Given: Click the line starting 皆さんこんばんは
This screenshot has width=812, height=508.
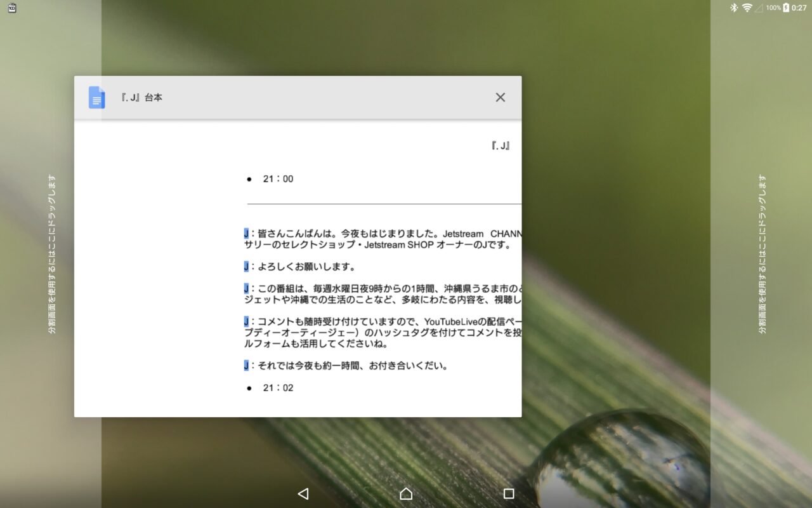Looking at the screenshot, I should tap(381, 234).
